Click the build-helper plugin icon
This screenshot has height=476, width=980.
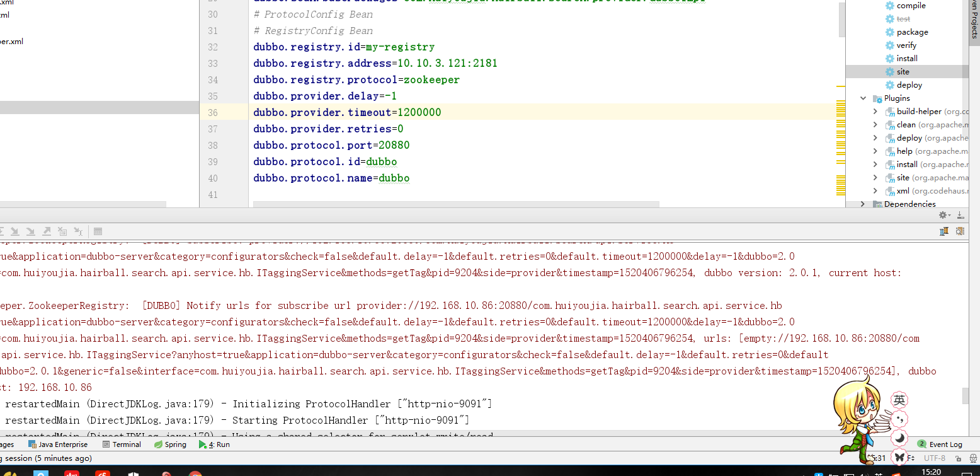890,112
